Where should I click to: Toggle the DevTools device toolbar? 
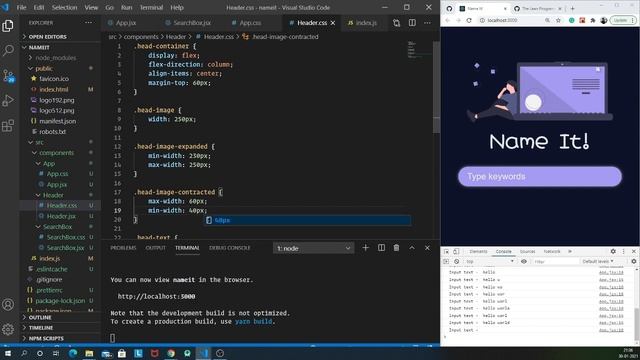click(x=456, y=251)
